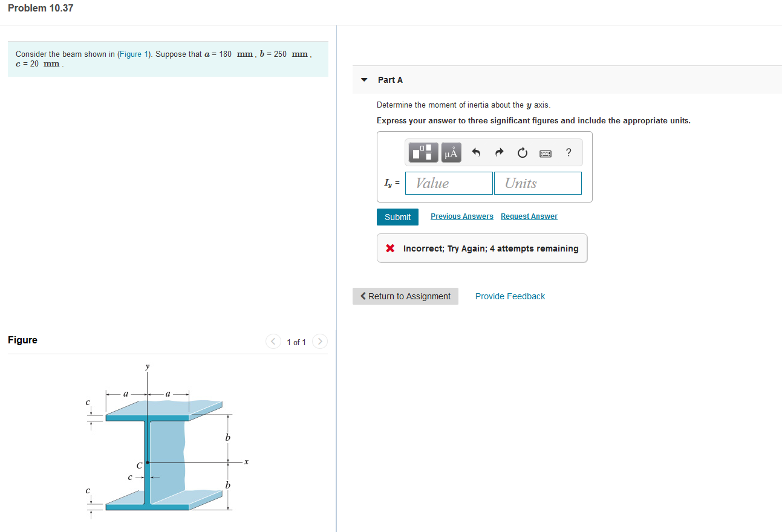
Task: Redo the answer edit
Action: click(x=499, y=153)
